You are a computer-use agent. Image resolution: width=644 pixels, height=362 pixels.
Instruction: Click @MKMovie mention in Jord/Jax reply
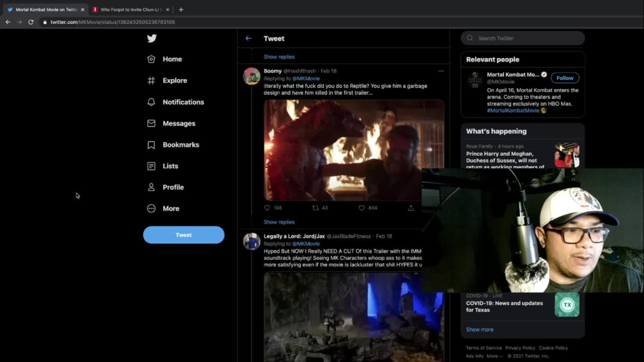[x=305, y=244]
